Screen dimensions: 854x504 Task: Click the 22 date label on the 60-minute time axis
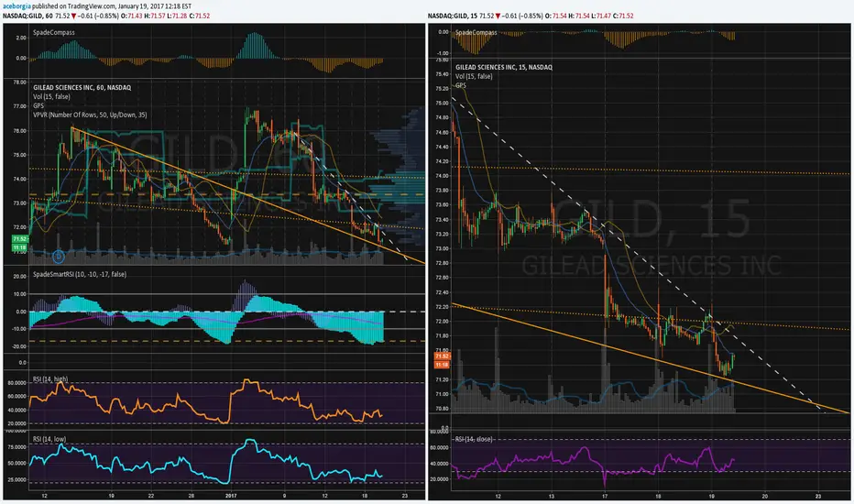coord(151,496)
